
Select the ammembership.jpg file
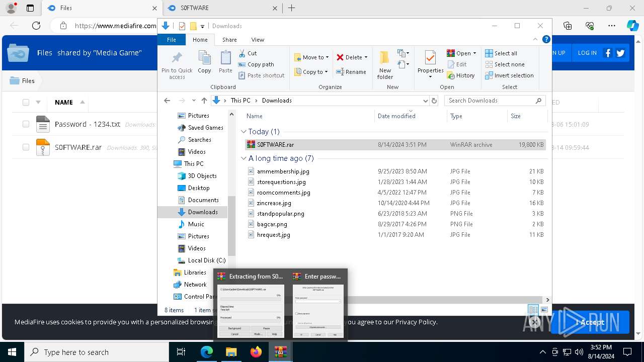coord(283,171)
